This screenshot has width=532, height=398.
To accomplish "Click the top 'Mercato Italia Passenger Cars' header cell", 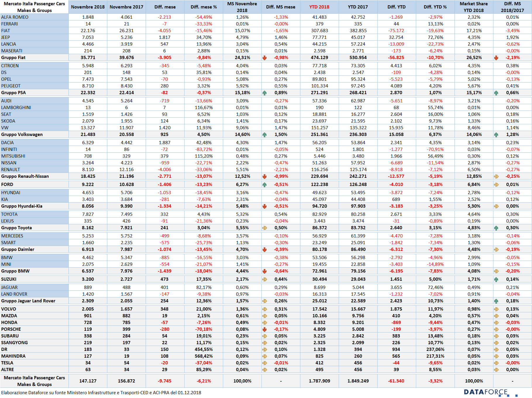I will (35, 7).
